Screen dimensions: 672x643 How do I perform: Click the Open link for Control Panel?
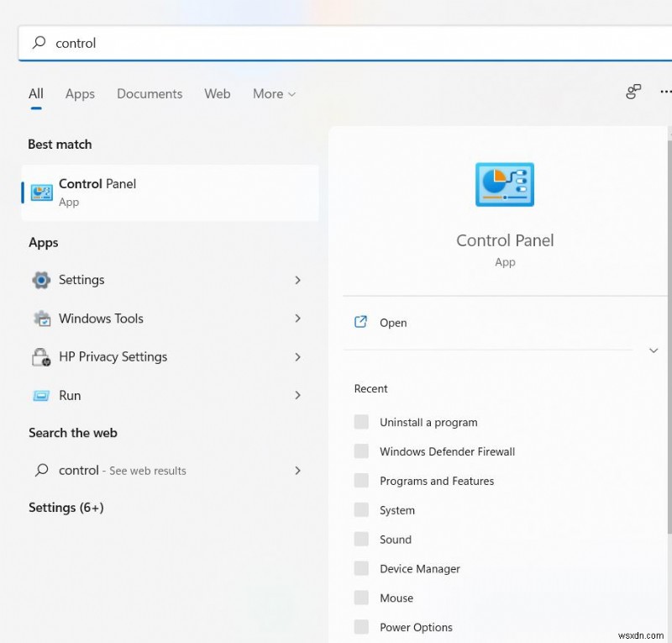[x=393, y=323]
